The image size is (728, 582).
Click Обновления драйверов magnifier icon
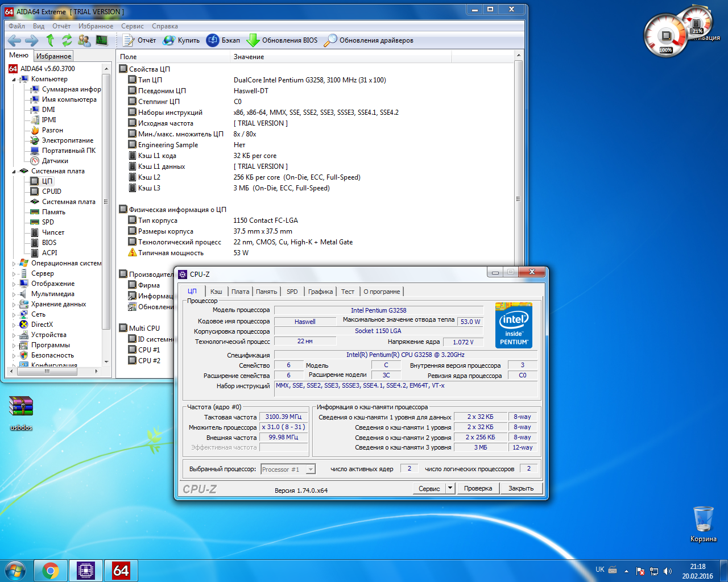point(330,40)
